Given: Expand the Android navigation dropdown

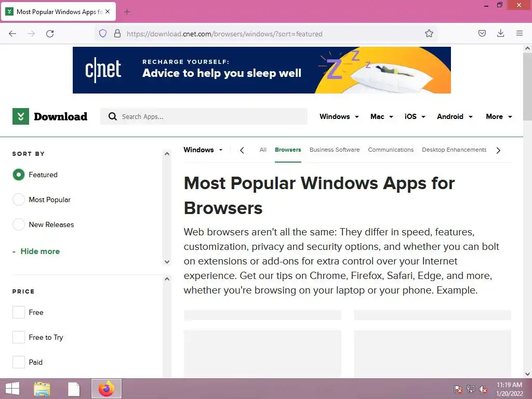Looking at the screenshot, I should coord(455,116).
